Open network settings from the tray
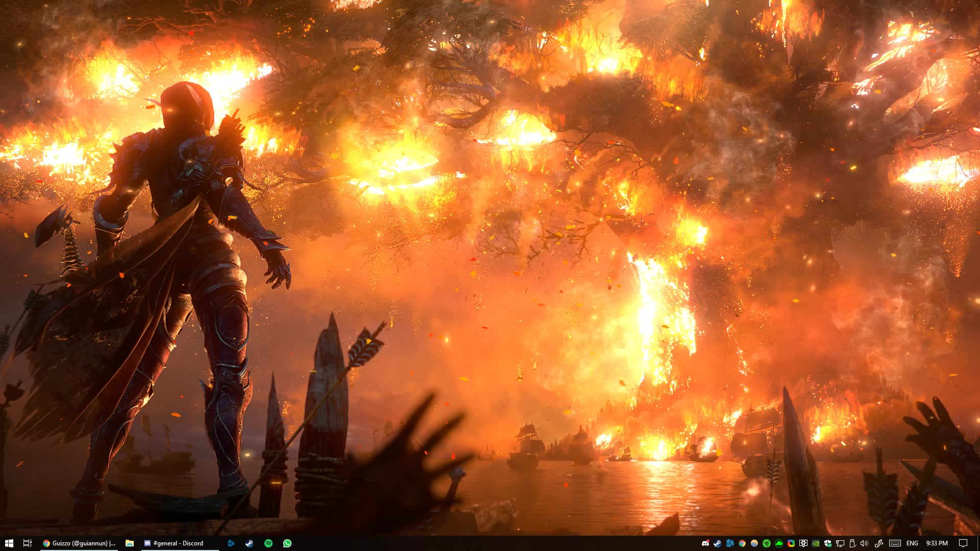This screenshot has height=551, width=980. 841,543
